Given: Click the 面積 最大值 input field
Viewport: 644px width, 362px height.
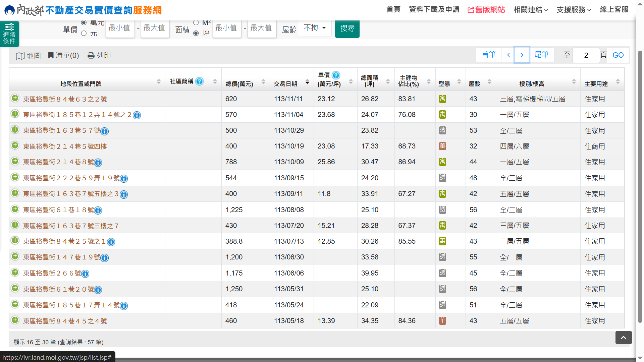Looking at the screenshot, I should tap(262, 28).
